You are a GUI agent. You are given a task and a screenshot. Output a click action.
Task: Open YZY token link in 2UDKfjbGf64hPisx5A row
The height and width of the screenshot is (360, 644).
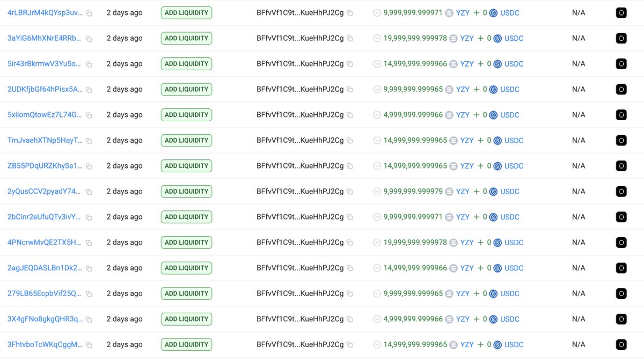[463, 89]
